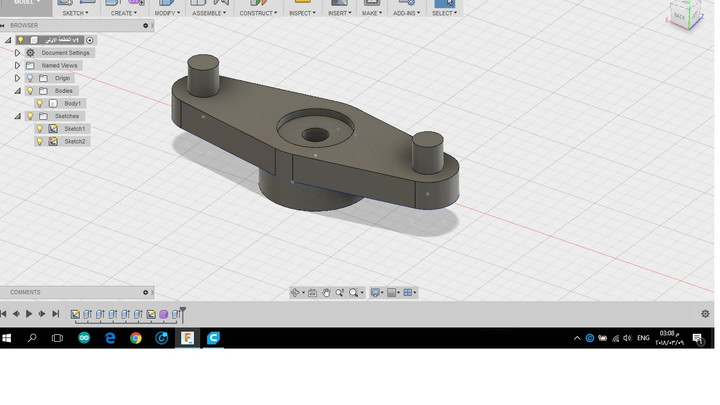
Task: Select Body1 in the browser tree
Action: click(x=72, y=103)
